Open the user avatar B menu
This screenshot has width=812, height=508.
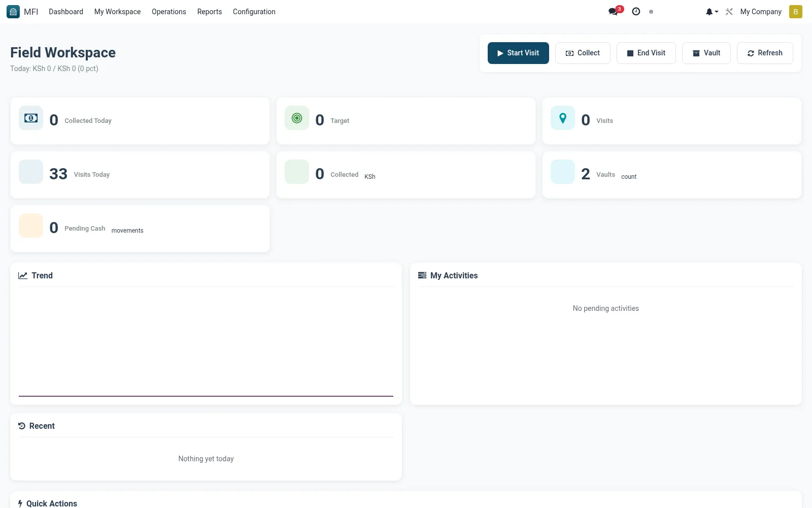(x=796, y=12)
